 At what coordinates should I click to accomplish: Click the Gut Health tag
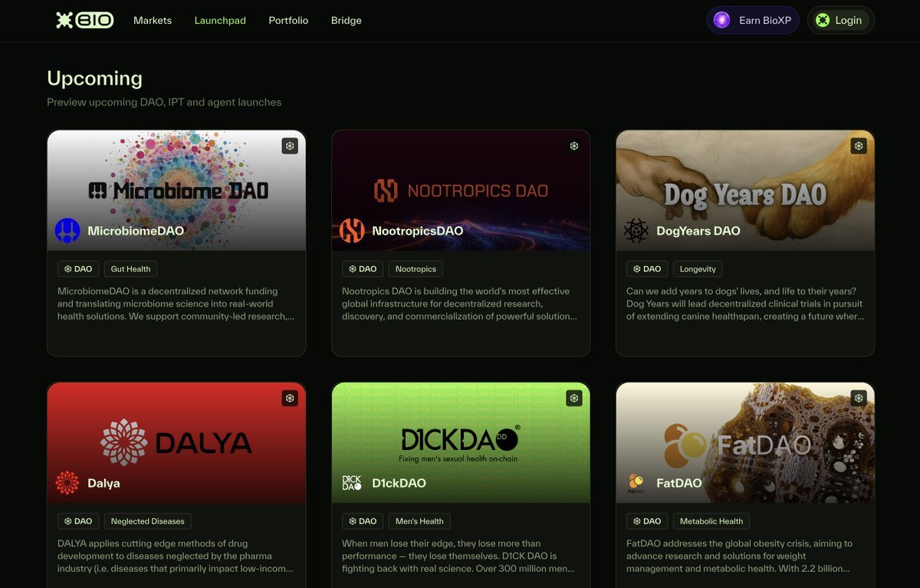[x=131, y=269]
